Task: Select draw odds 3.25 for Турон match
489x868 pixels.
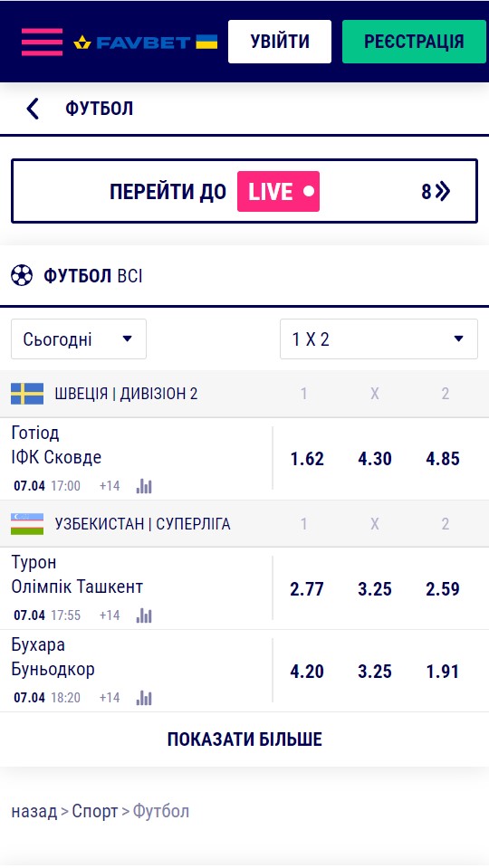Action: click(374, 589)
